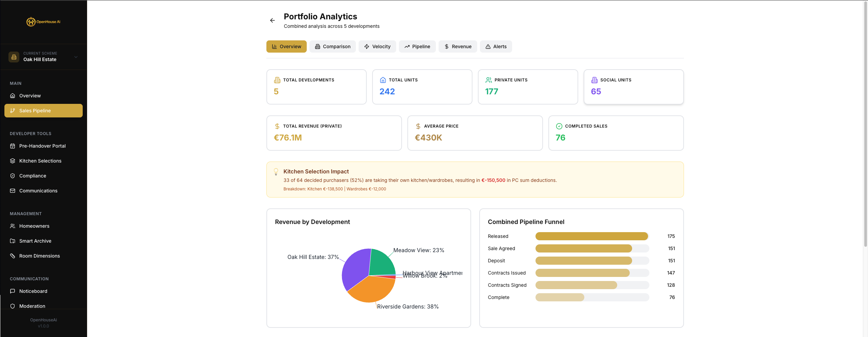Open the Velocity tab
Screen dimensions: 868x337
coord(377,46)
